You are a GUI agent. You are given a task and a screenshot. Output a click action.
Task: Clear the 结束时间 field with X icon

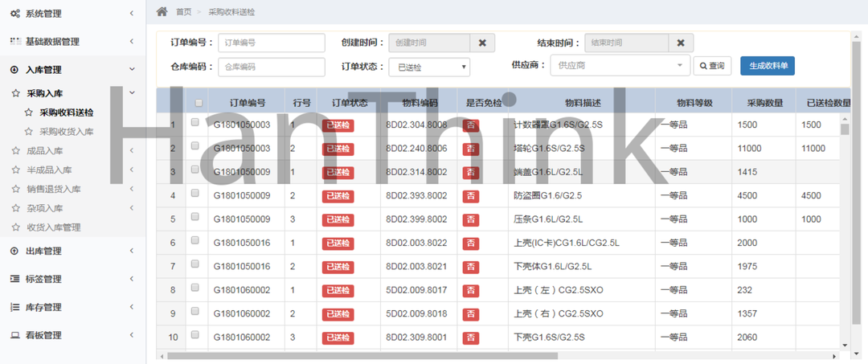[680, 43]
